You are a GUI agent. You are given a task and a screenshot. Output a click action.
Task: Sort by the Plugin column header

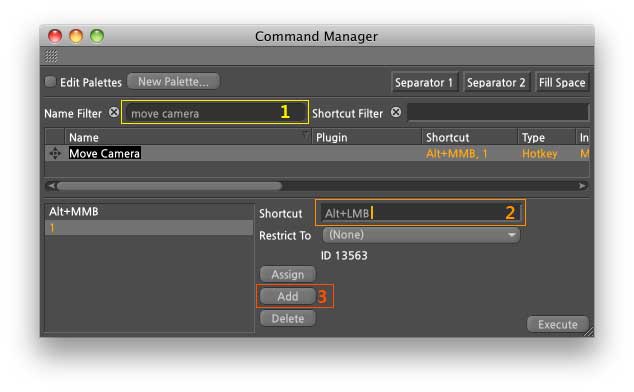tap(367, 137)
